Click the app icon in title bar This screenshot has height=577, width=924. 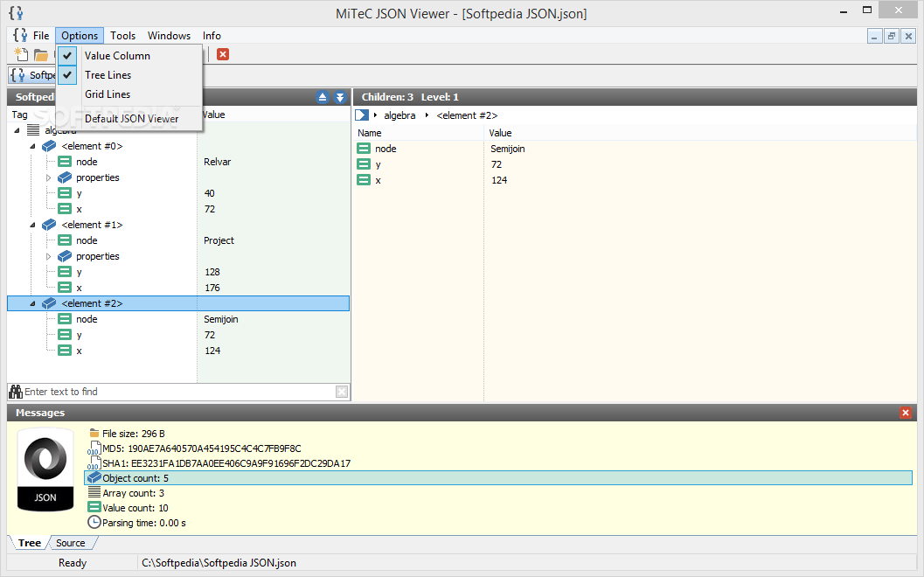pyautogui.click(x=16, y=13)
